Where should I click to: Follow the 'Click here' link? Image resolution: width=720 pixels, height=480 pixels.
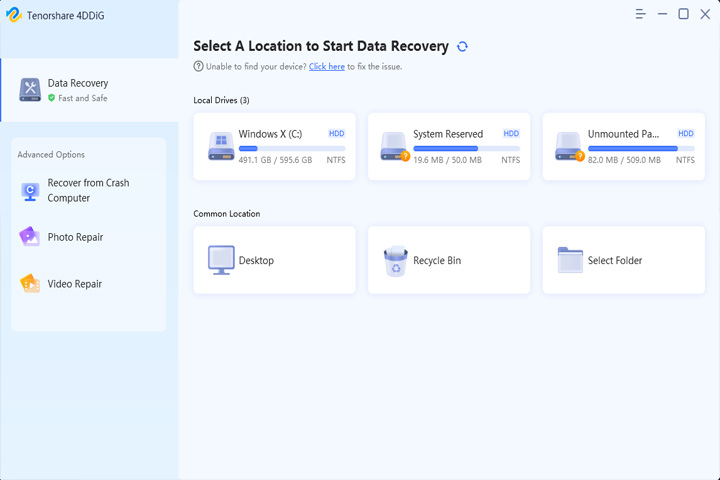[x=326, y=67]
